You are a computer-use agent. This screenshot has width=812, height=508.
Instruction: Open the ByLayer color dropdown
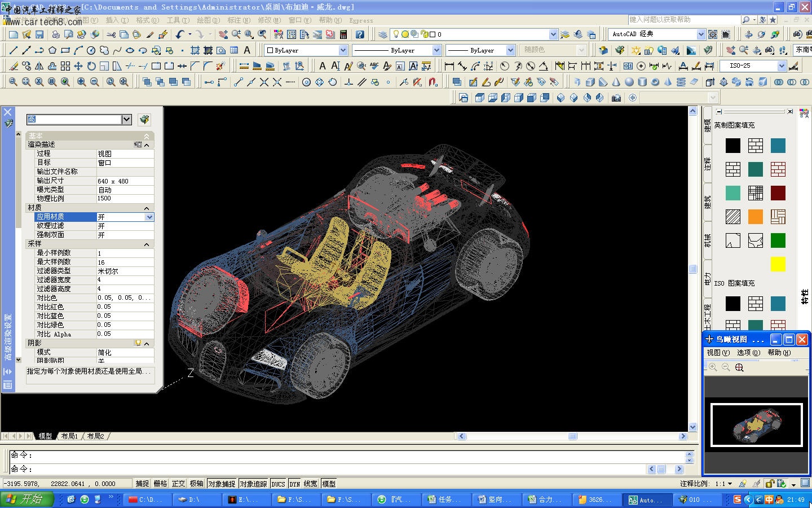(343, 50)
